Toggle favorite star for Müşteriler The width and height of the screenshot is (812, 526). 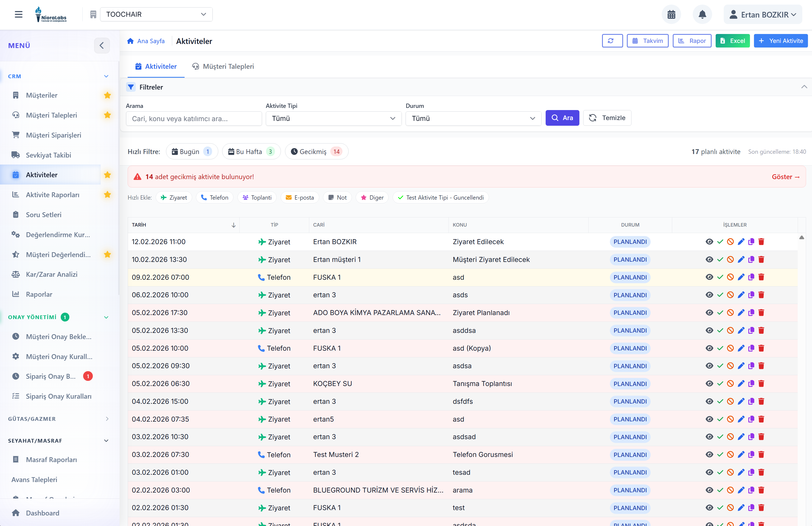coord(107,95)
